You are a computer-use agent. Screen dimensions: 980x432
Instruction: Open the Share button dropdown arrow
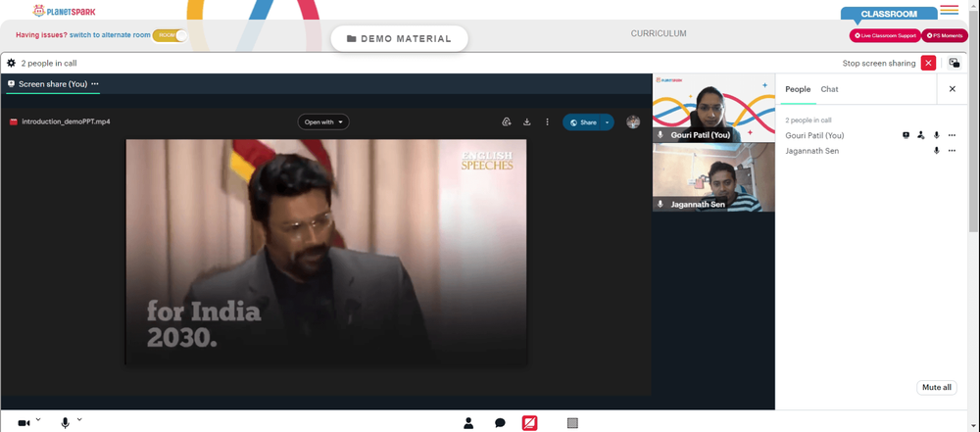[x=607, y=122]
